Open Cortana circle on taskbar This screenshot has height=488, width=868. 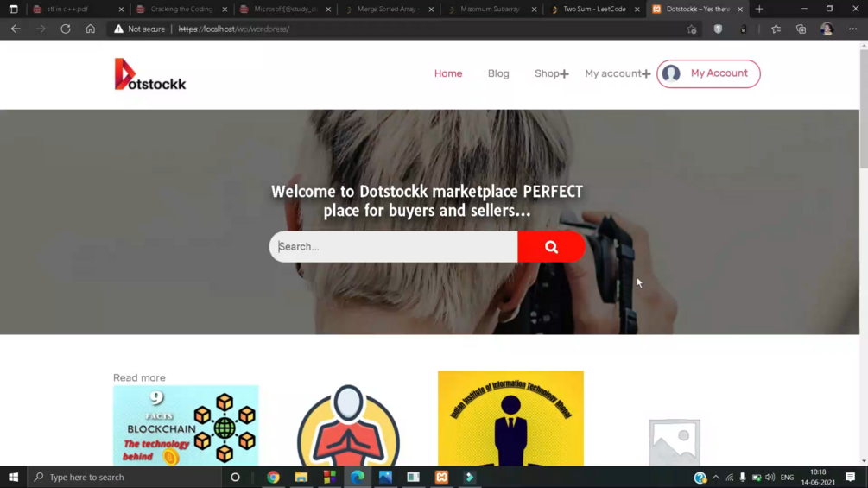point(235,477)
